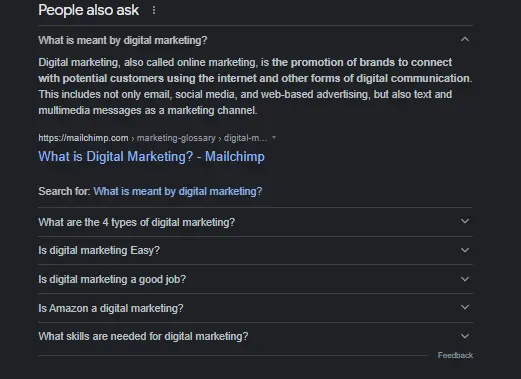Collapse the 'What is meant by digital marketing?' chevron
The height and width of the screenshot is (379, 521).
tap(465, 40)
